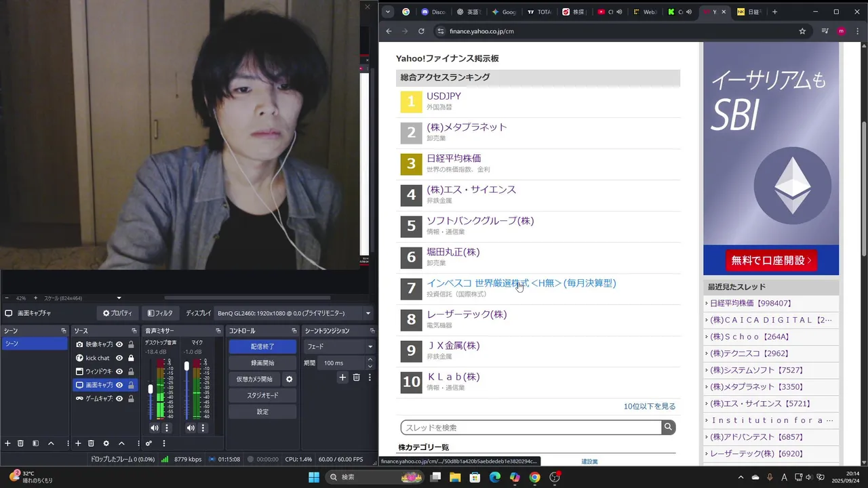The height and width of the screenshot is (488, 868).
Task: Expand the preview スケール dropdown
Action: (119, 298)
